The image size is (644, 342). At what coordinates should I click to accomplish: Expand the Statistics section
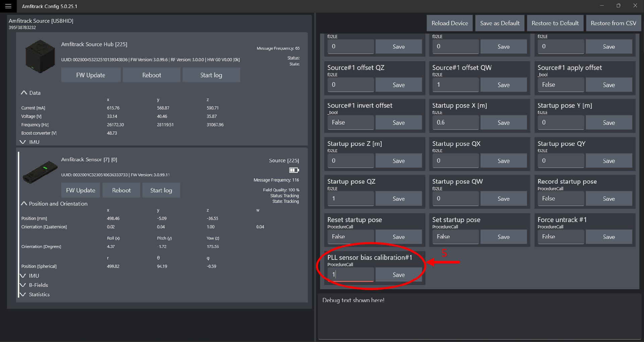click(x=23, y=294)
